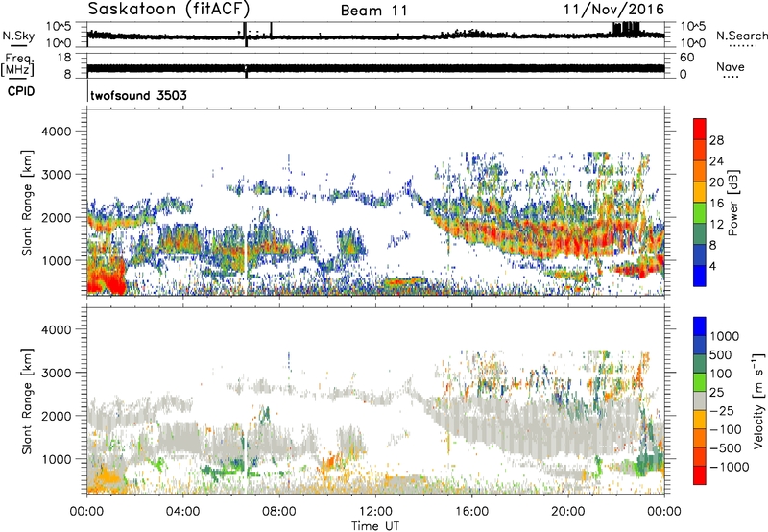The image size is (768, 532).
Task: Click the '20:00' time tick label
Action: (x=568, y=512)
